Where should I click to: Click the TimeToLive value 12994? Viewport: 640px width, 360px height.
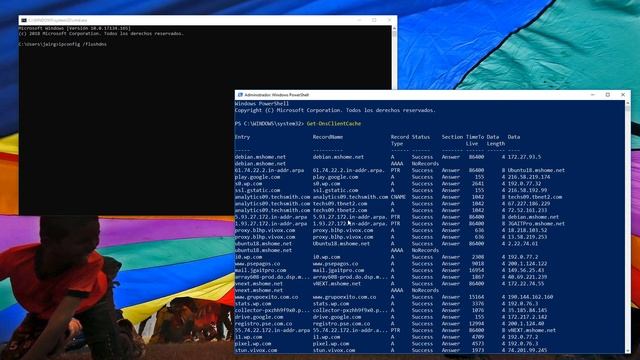pyautogui.click(x=476, y=324)
